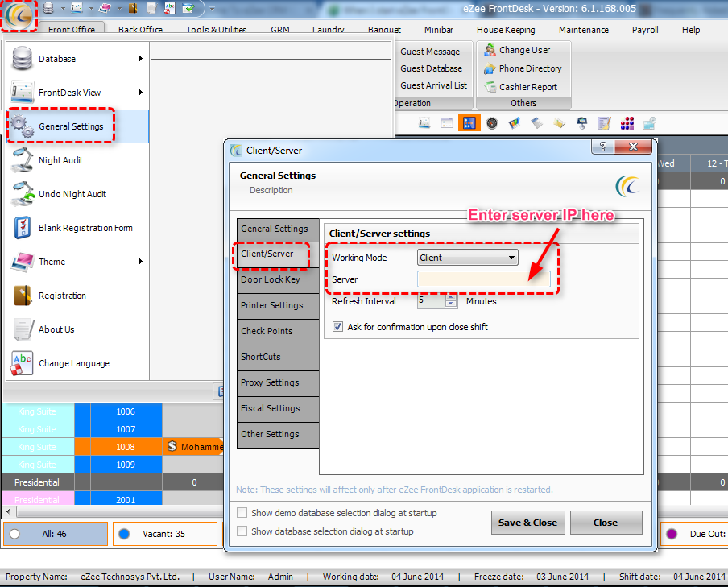
Task: Click the card window view icon
Action: (x=447, y=123)
